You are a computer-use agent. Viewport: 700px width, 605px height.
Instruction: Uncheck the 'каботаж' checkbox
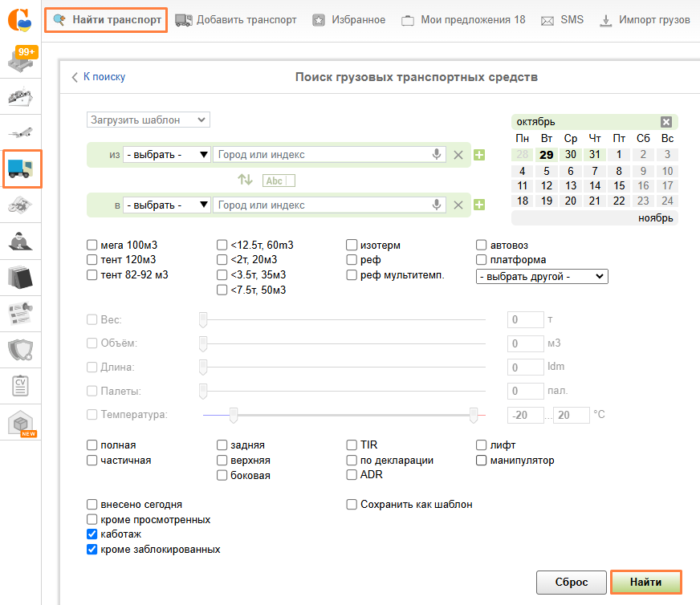click(92, 534)
